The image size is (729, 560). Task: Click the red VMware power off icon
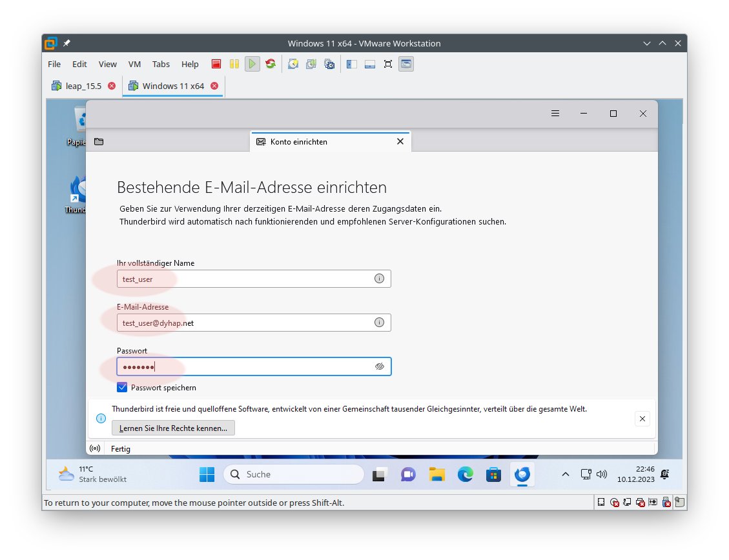tap(216, 64)
